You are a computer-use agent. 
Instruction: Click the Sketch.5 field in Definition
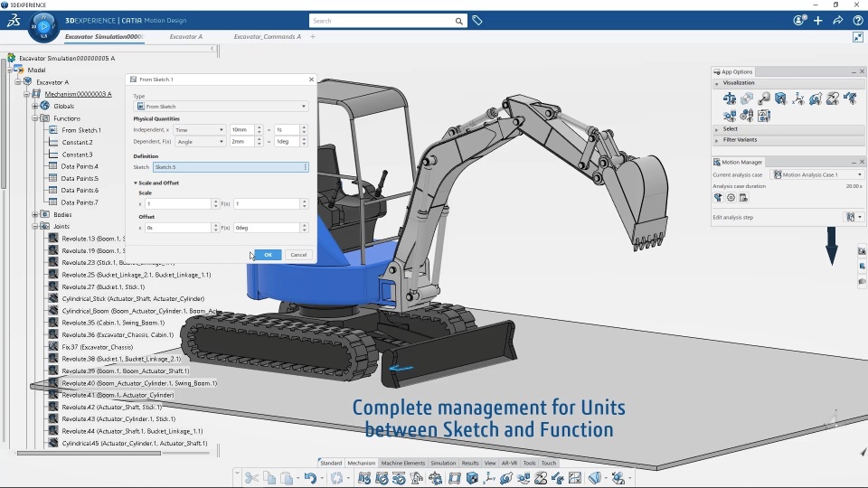[x=231, y=167]
